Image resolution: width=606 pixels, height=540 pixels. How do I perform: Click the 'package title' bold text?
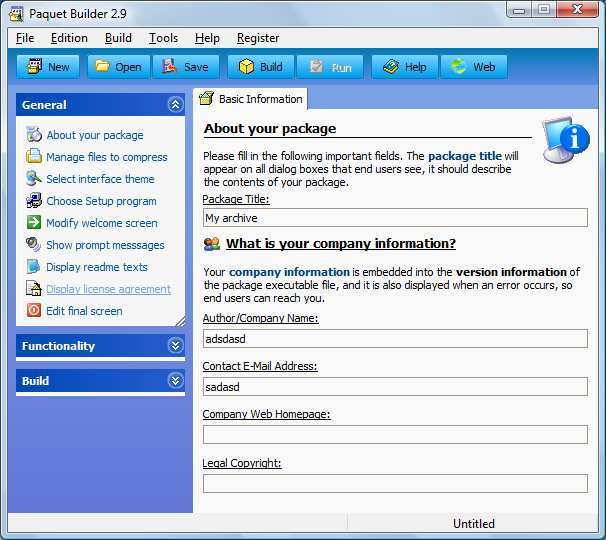(x=465, y=156)
